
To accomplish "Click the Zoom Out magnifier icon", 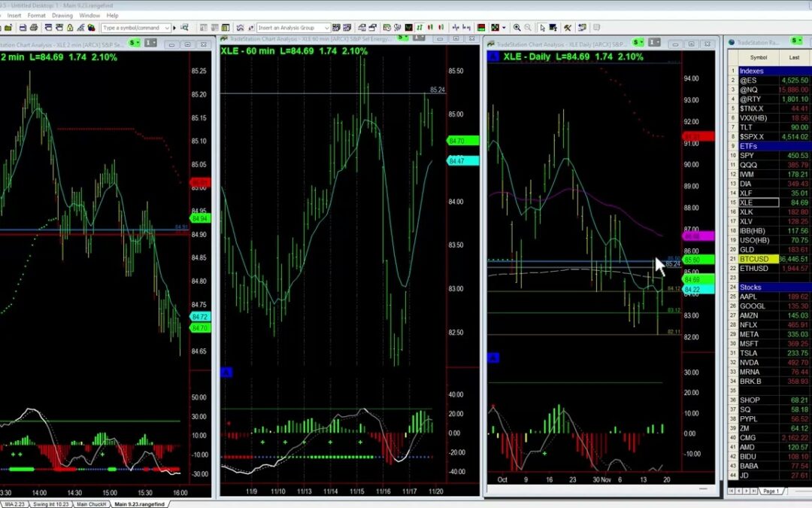I will pyautogui.click(x=528, y=28).
